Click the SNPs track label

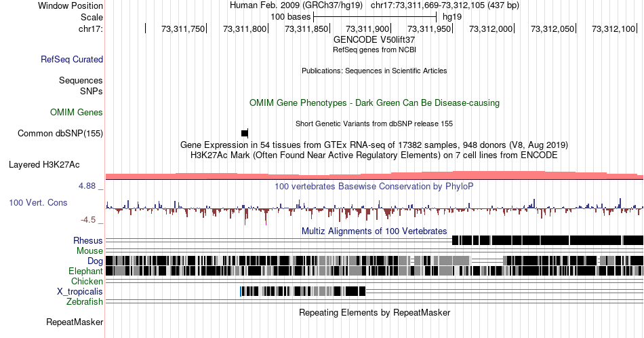click(x=92, y=91)
